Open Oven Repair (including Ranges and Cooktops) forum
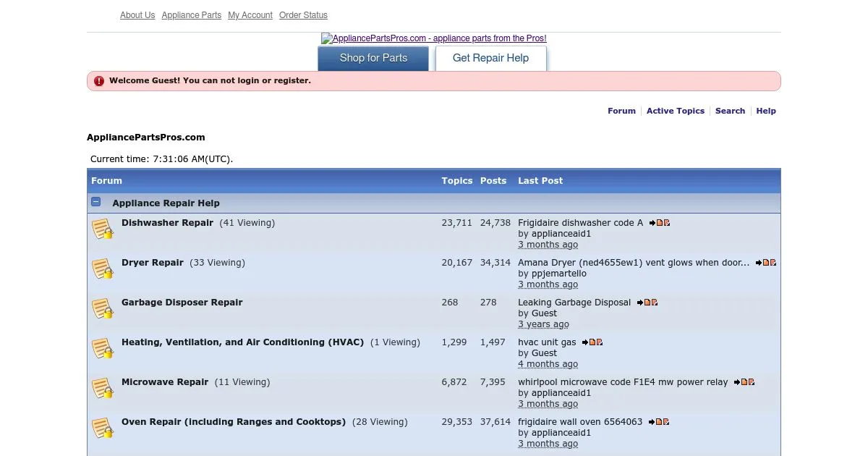The height and width of the screenshot is (456, 868). [x=234, y=422]
